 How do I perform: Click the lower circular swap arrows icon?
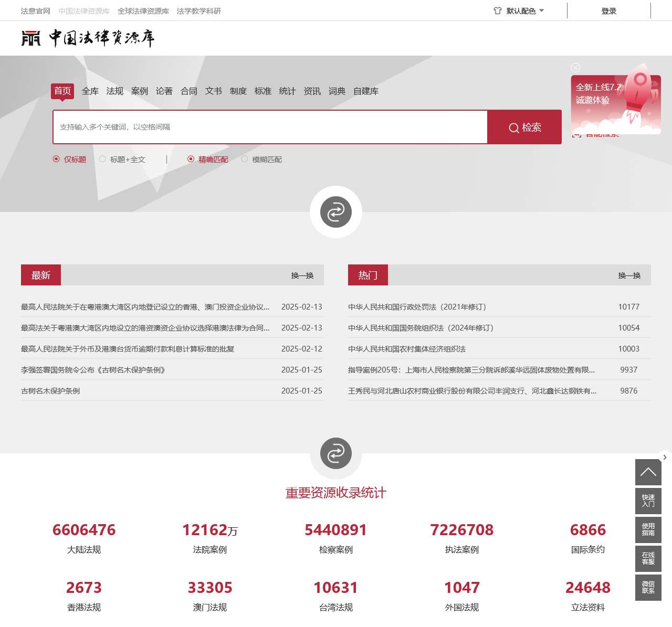336,453
